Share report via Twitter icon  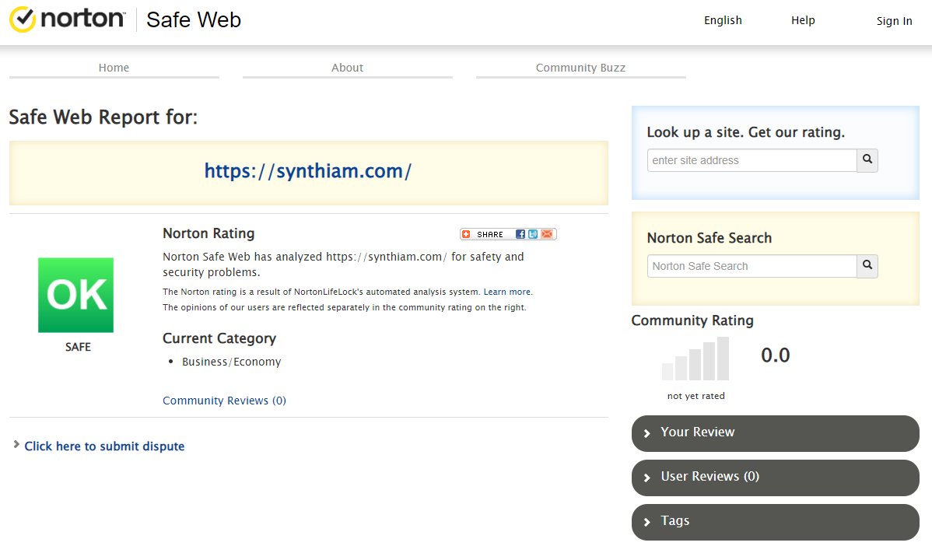click(x=533, y=234)
